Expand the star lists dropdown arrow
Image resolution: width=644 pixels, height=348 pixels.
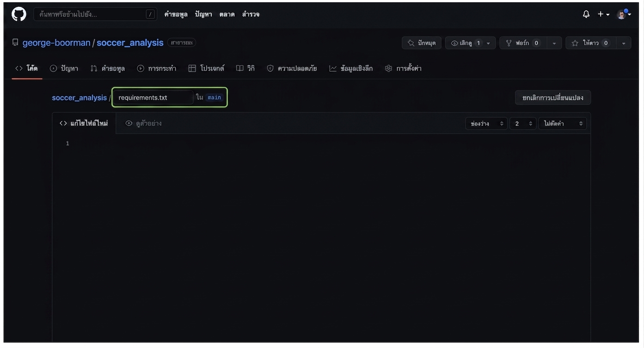(x=624, y=43)
